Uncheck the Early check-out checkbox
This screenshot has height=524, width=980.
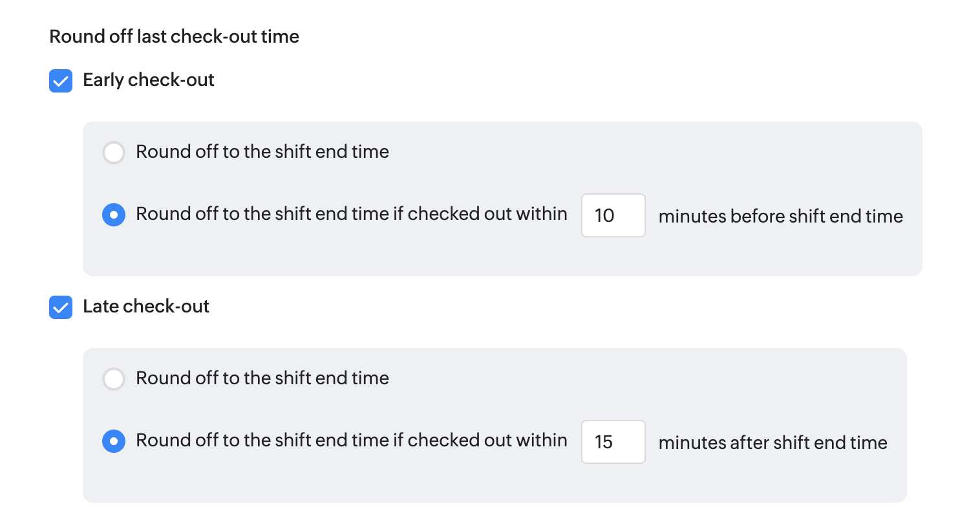pyautogui.click(x=61, y=81)
